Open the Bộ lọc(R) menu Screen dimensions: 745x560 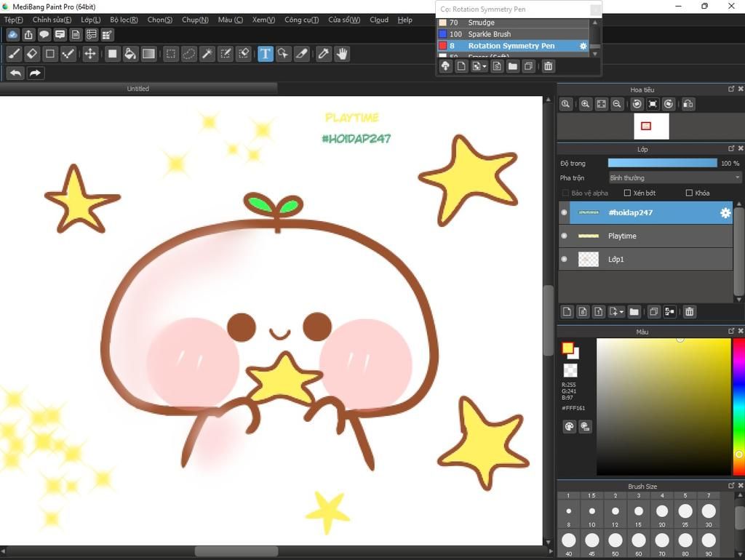click(124, 20)
